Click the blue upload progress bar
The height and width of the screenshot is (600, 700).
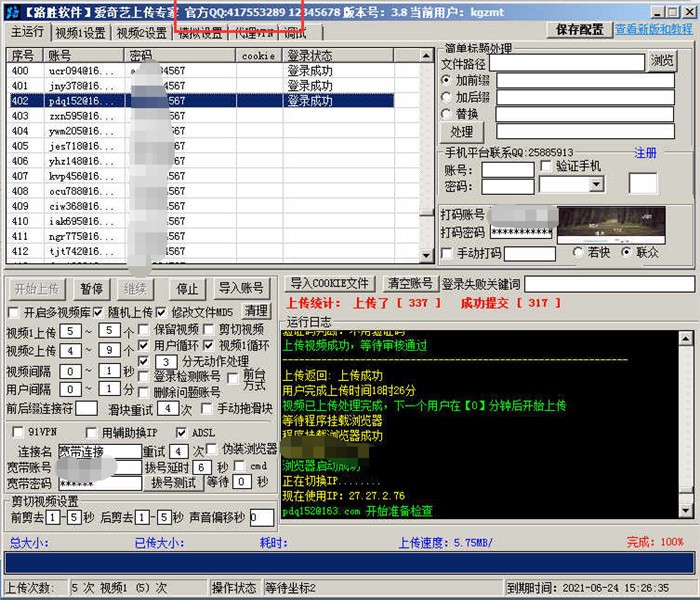350,563
